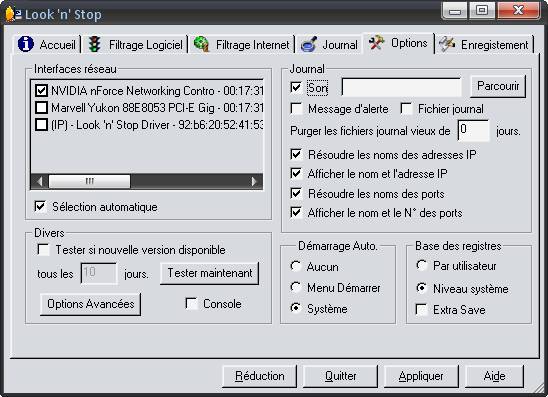The height and width of the screenshot is (397, 548).
Task: Enable the Console checkbox
Action: [x=191, y=303]
